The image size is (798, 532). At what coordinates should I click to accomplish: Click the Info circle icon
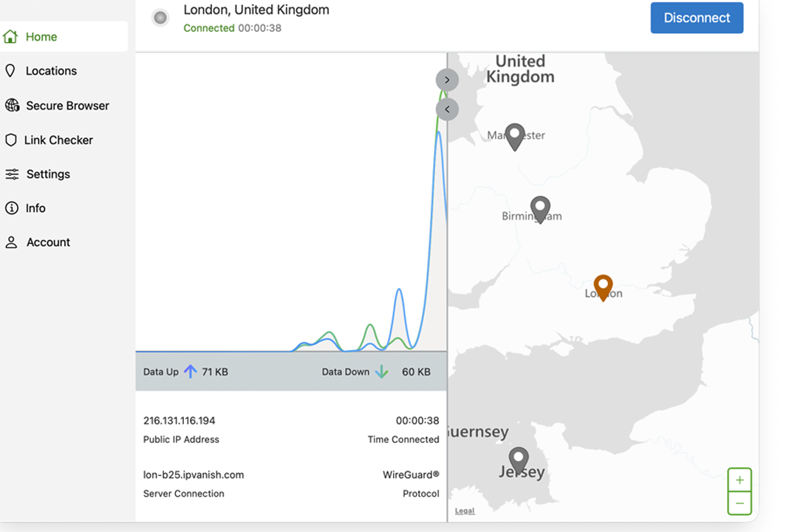[12, 208]
